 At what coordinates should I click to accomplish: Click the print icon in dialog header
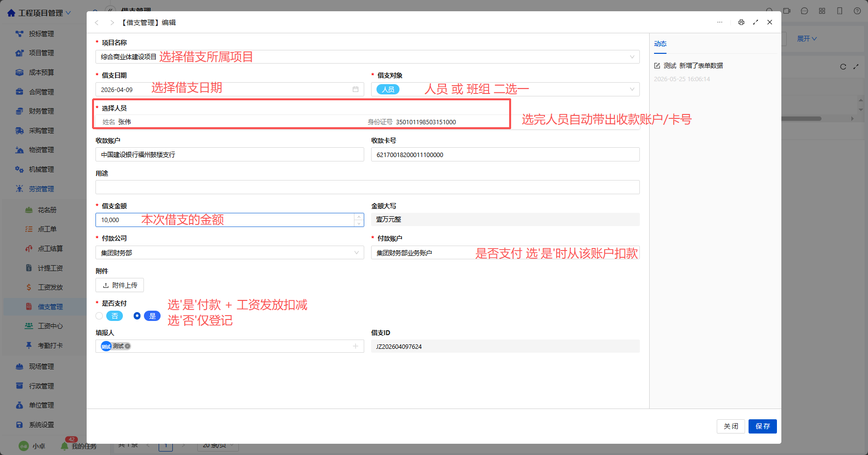coord(741,22)
